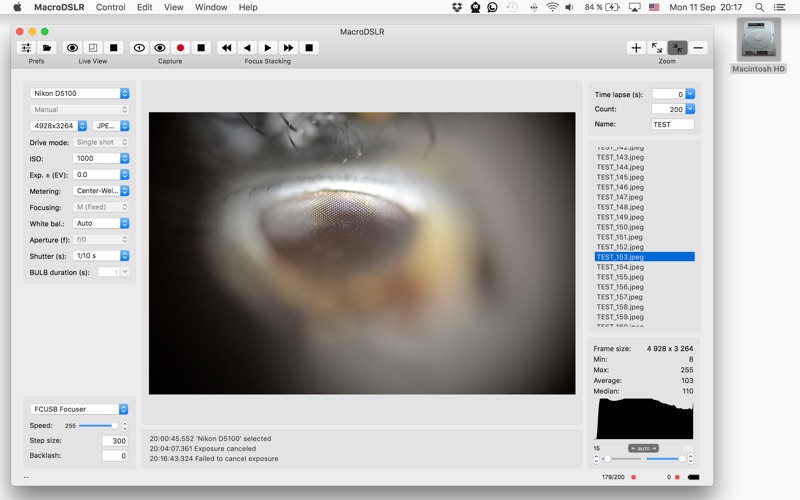
Task: Stop Live View with its square button
Action: point(114,48)
